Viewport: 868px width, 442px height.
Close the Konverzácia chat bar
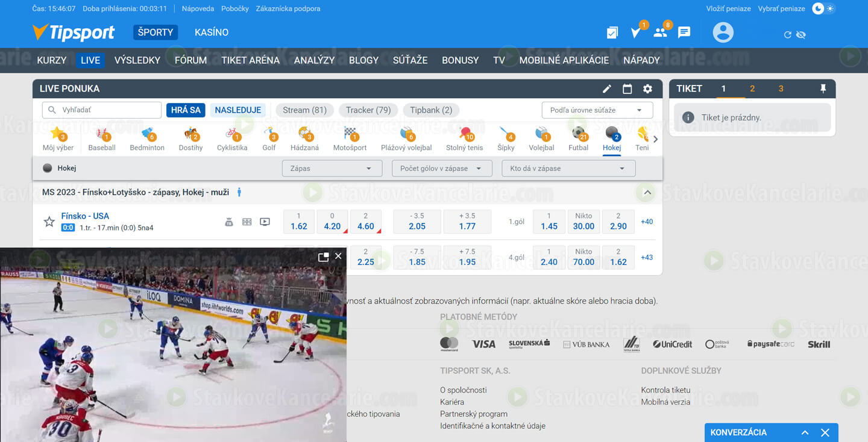coord(825,432)
